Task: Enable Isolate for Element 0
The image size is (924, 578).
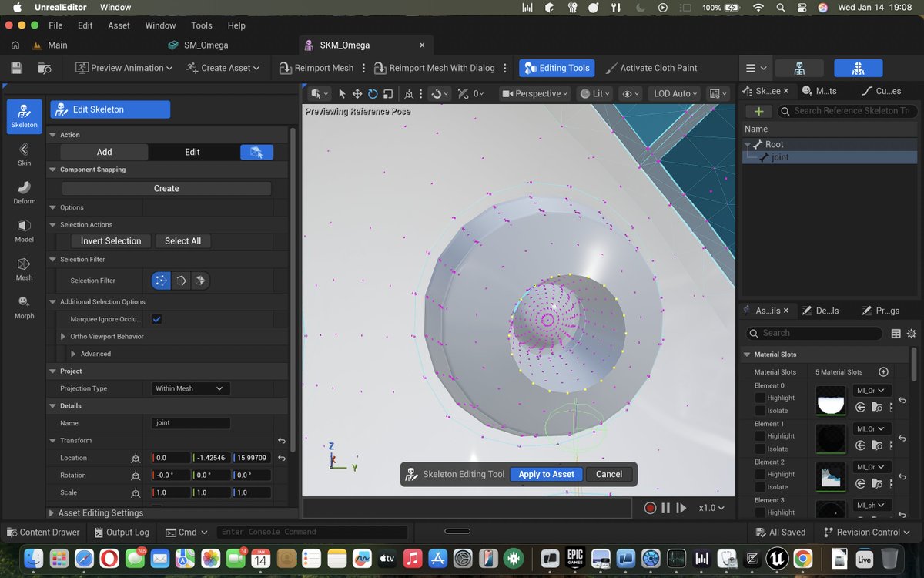Action: 760,411
